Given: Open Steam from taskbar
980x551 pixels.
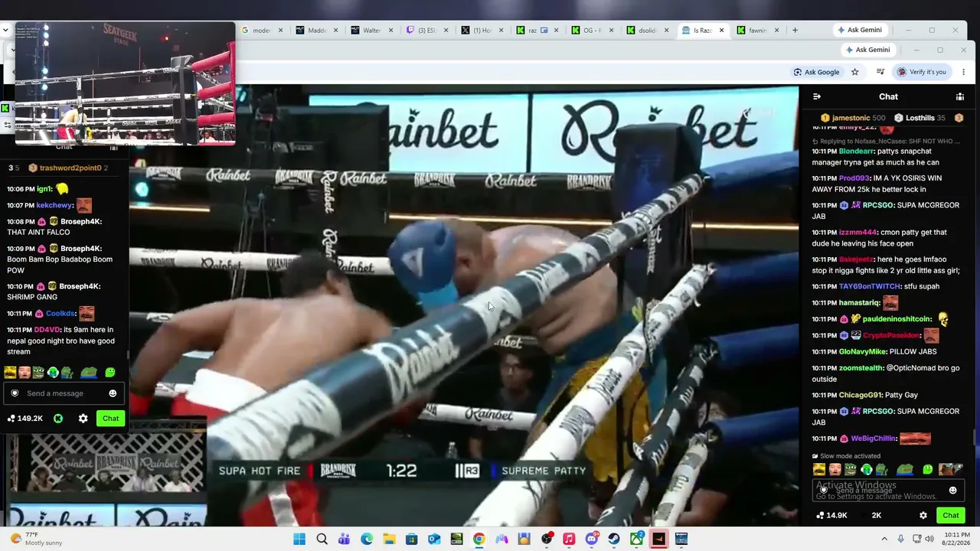Looking at the screenshot, I should click(614, 539).
